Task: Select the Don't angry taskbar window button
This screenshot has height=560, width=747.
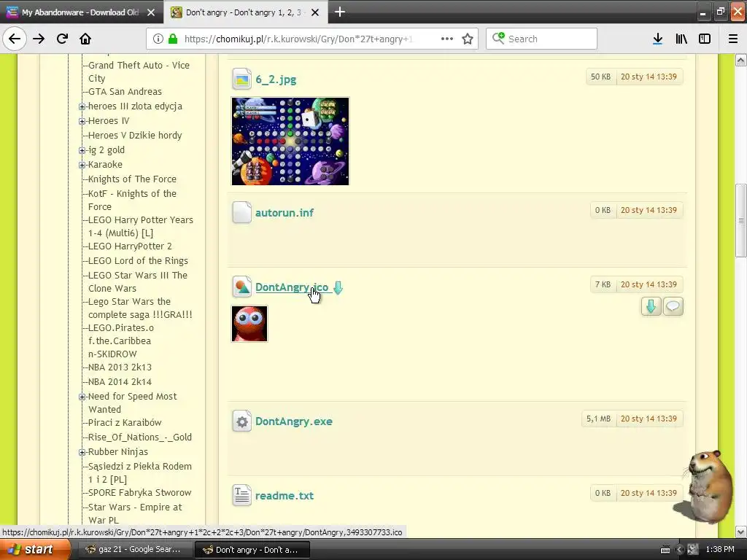Action: point(252,550)
